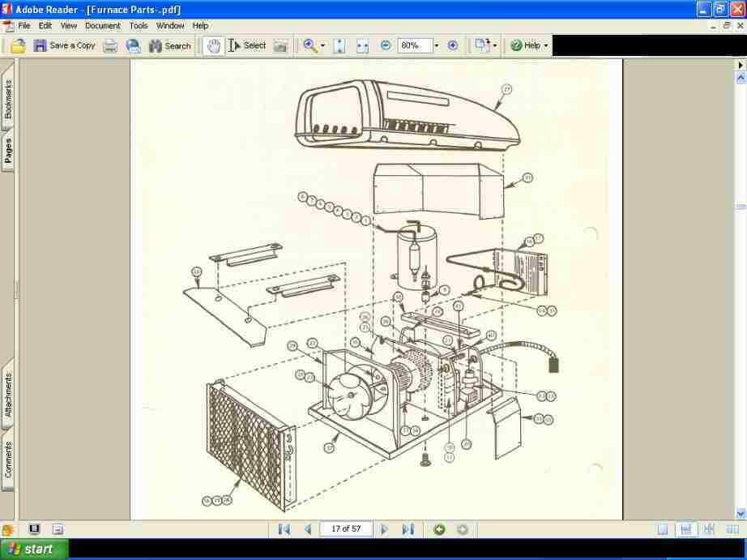The height and width of the screenshot is (560, 747).
Task: Expand the Help dropdown in toolbar
Action: coord(545,46)
